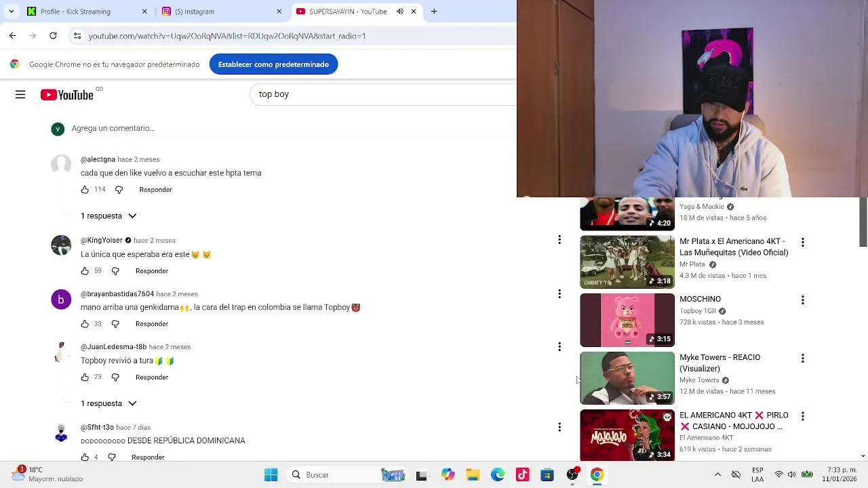Like the comment by @JuanLedesma-t8b
Screen dimensions: 868x488
click(x=85, y=378)
